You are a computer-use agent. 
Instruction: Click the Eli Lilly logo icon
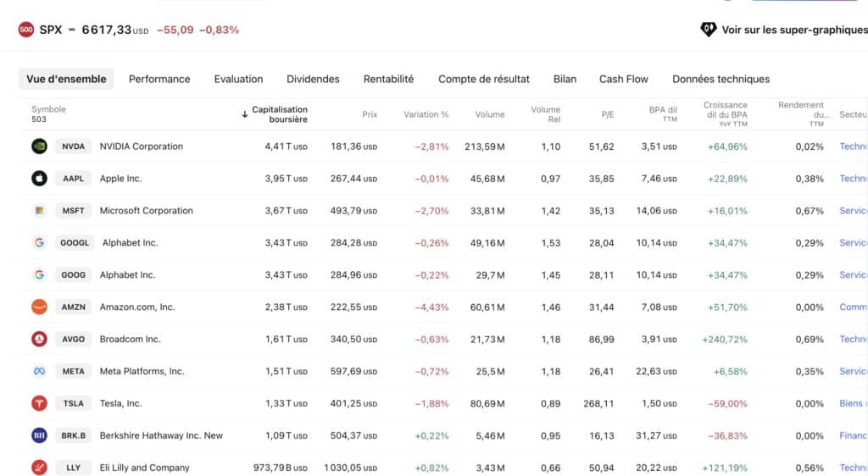click(39, 468)
